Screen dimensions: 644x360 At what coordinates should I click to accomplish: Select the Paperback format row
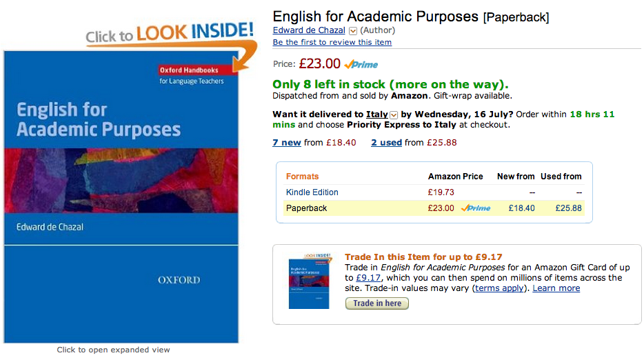pyautogui.click(x=306, y=208)
